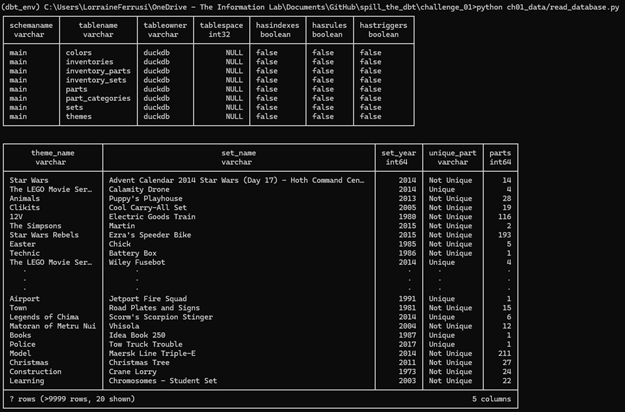Click the 'colors' table name cell

point(79,53)
